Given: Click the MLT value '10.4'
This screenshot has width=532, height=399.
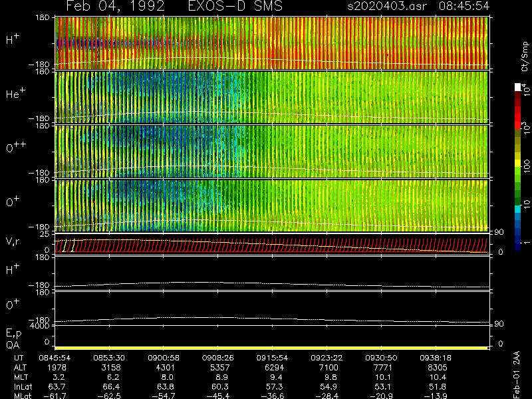Looking at the screenshot, I should pyautogui.click(x=438, y=377).
